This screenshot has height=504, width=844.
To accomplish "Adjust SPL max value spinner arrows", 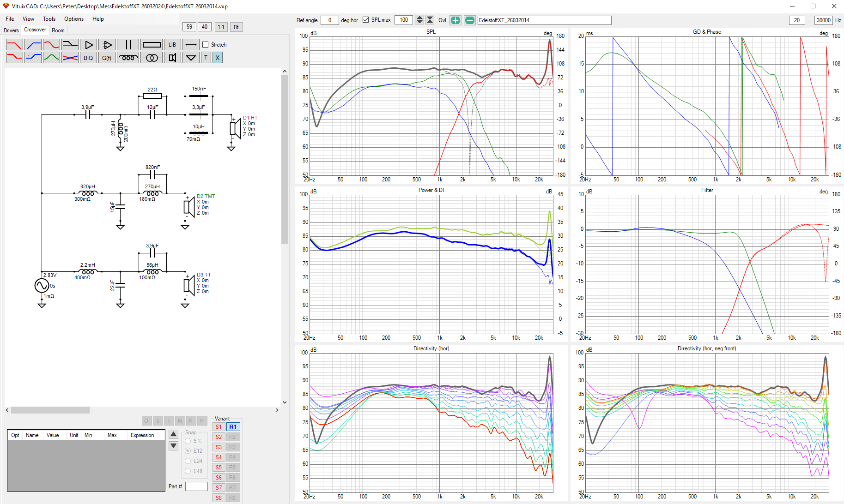I will coord(419,20).
